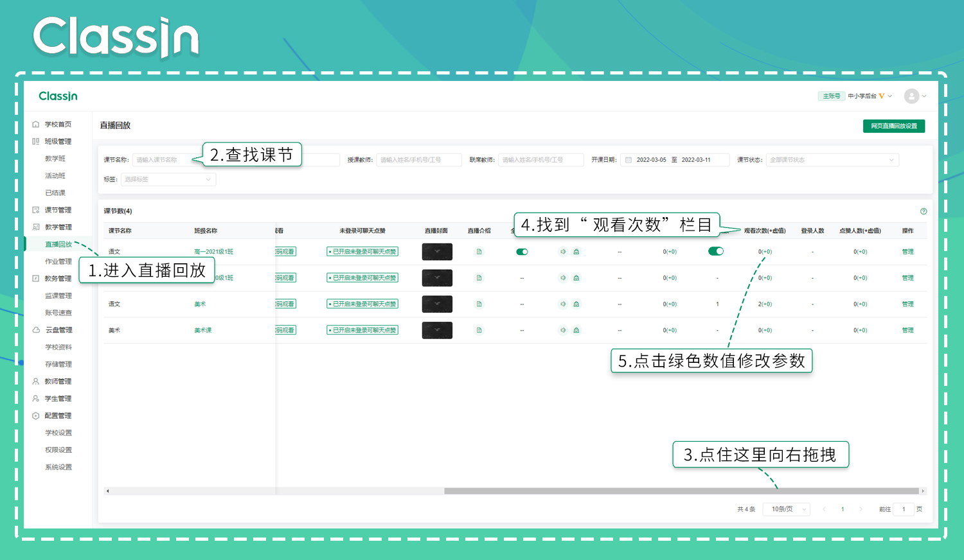Screen dimensions: 964x560
Task: Click 管理 link in 美术课 row
Action: click(907, 330)
